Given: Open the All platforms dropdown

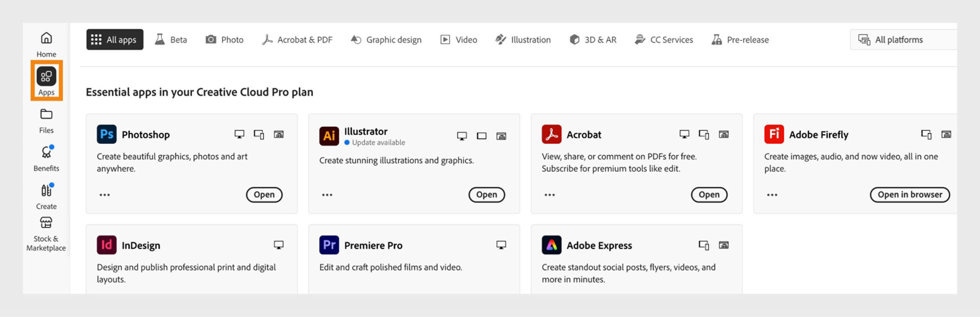Looking at the screenshot, I should click(x=903, y=39).
